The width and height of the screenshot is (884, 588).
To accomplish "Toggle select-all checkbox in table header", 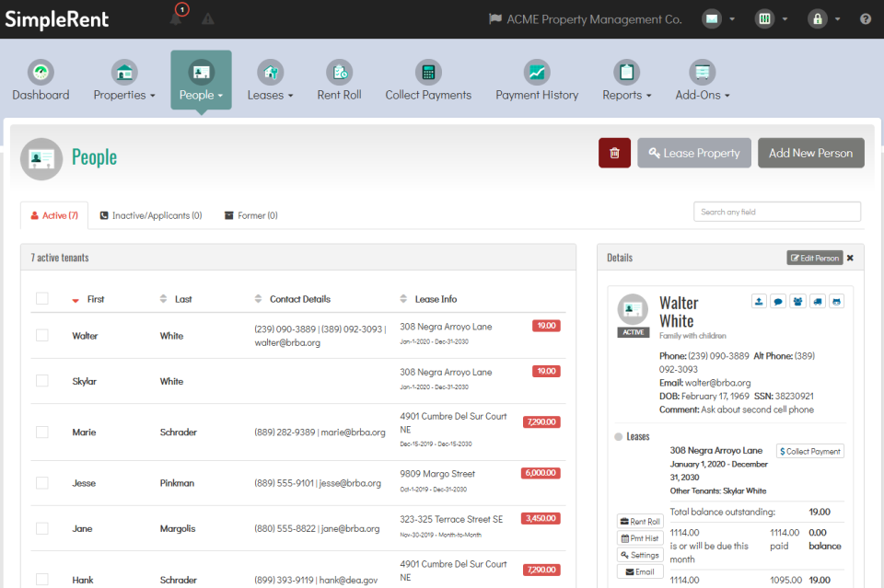I will click(42, 298).
